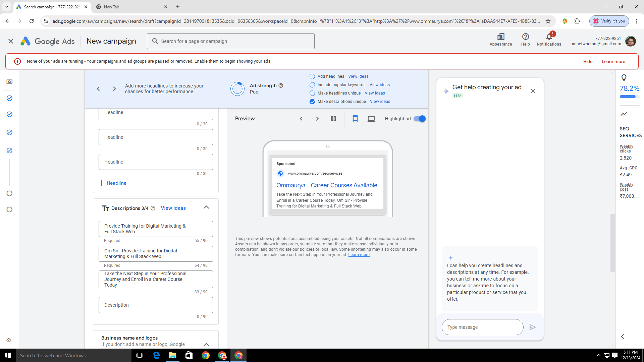Click the lightbulb optimization score icon

(624, 78)
